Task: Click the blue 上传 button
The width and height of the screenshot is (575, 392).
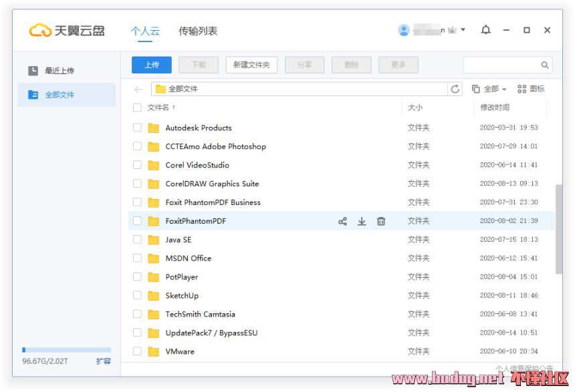Action: [152, 65]
